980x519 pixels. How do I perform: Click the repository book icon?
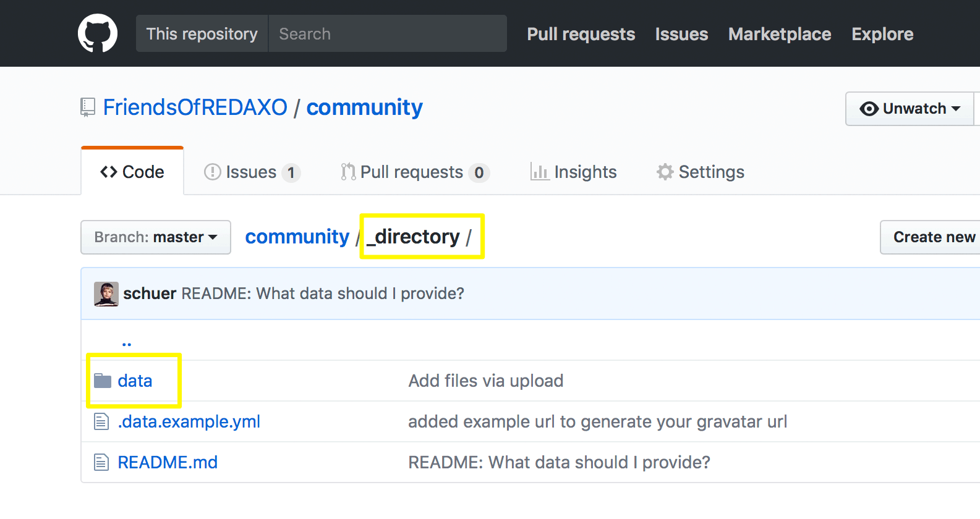click(88, 108)
